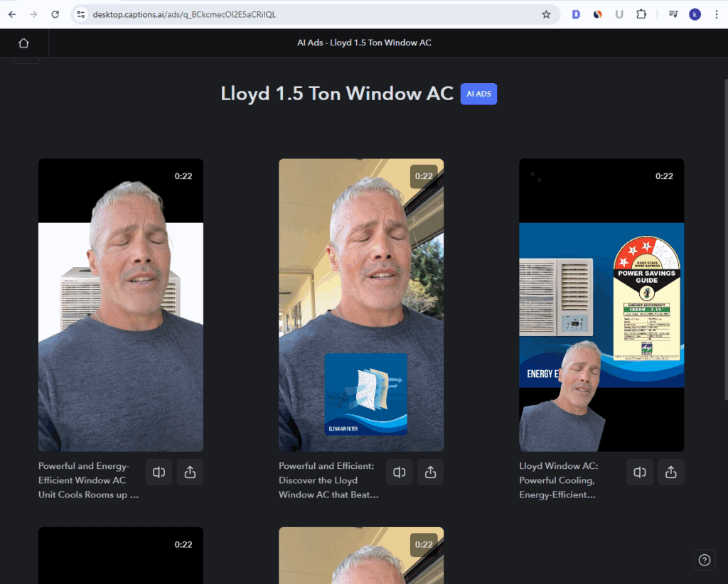Open the media control playlist icon
The image size is (728, 584).
[673, 14]
